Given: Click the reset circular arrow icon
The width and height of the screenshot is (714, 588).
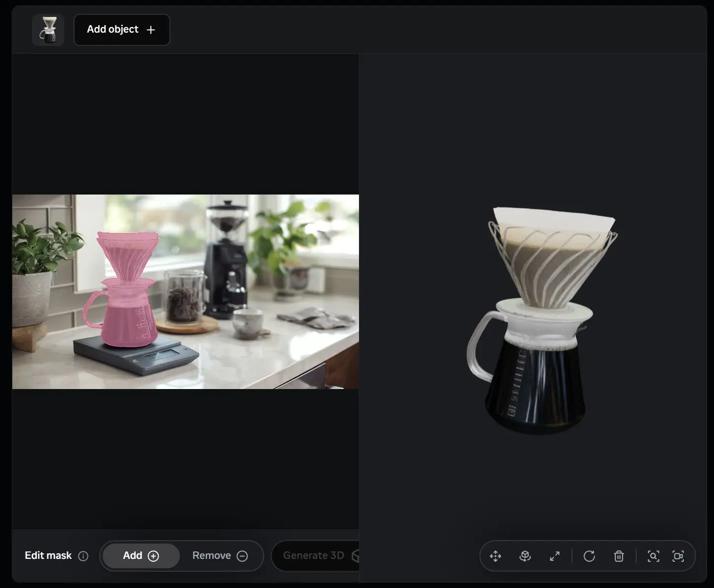Looking at the screenshot, I should point(589,556).
